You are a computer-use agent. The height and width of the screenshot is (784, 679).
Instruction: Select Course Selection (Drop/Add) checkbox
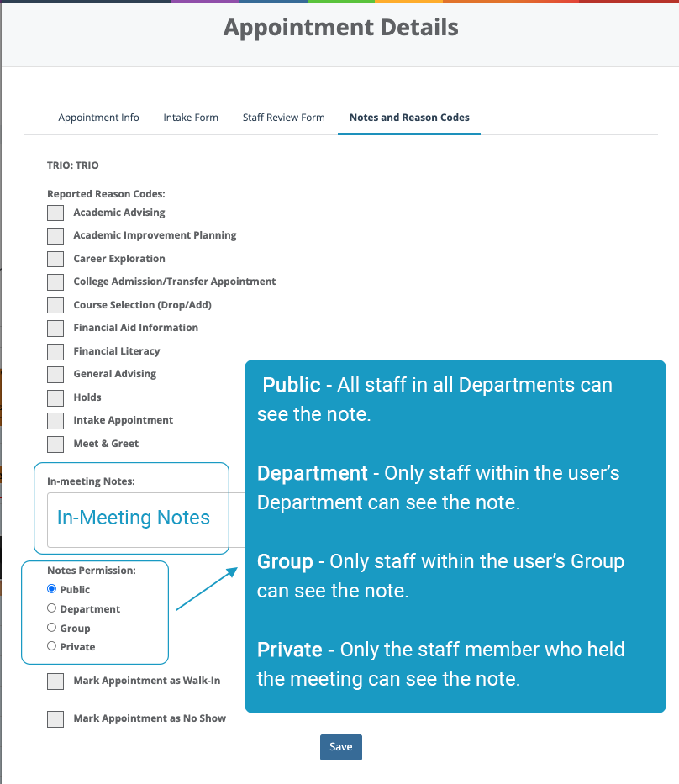tap(55, 305)
